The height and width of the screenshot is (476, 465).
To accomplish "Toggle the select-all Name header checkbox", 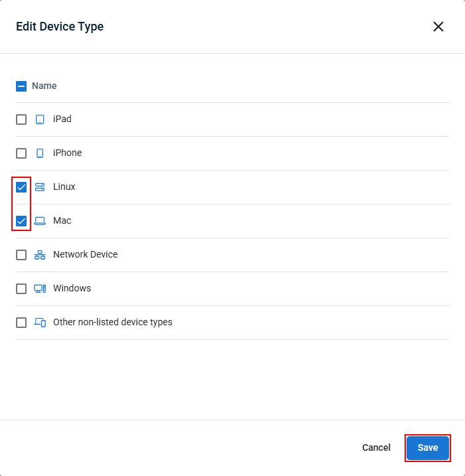I will pyautogui.click(x=21, y=86).
